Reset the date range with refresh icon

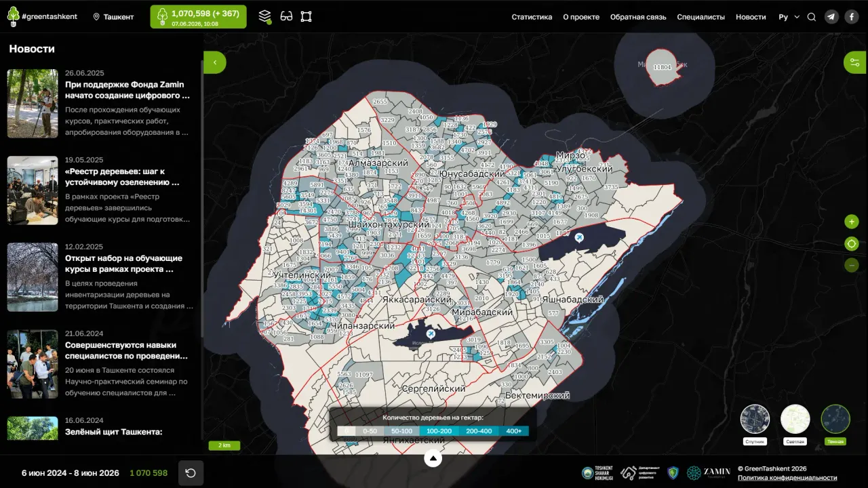191,473
